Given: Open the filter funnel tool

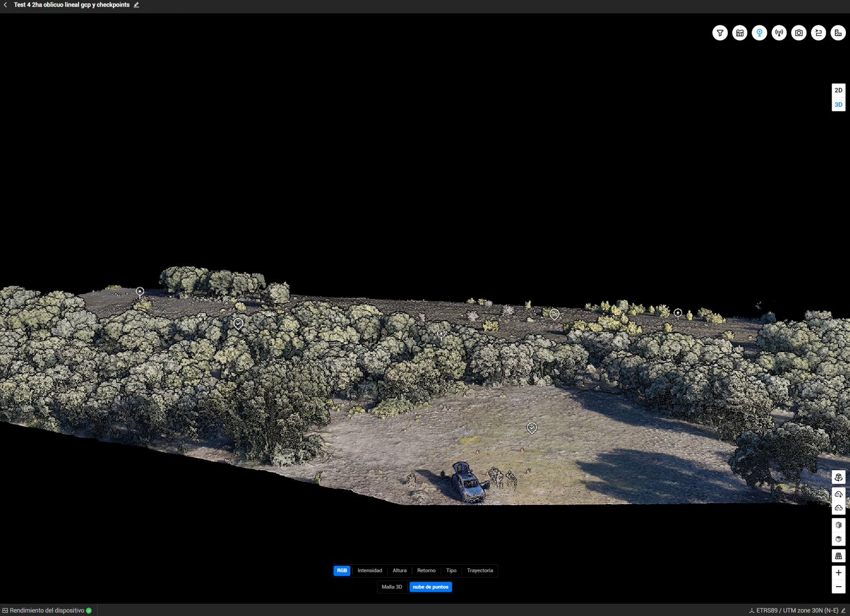Looking at the screenshot, I should 720,33.
